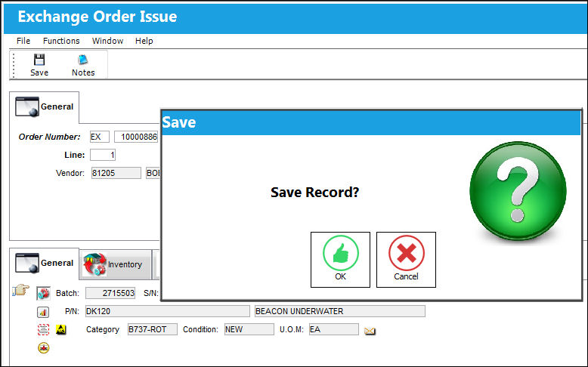The image size is (588, 367).
Task: Click the Condition: label
Action: click(200, 329)
